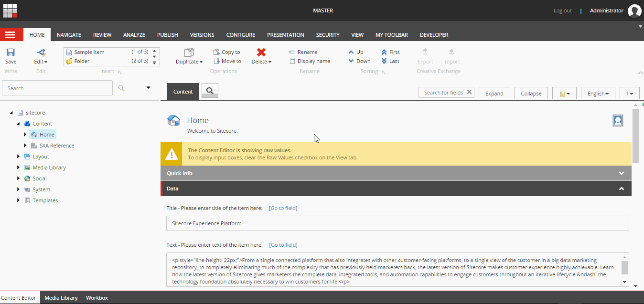The image size is (644, 304).
Task: Focus the content tree Search box
Action: coord(57,88)
